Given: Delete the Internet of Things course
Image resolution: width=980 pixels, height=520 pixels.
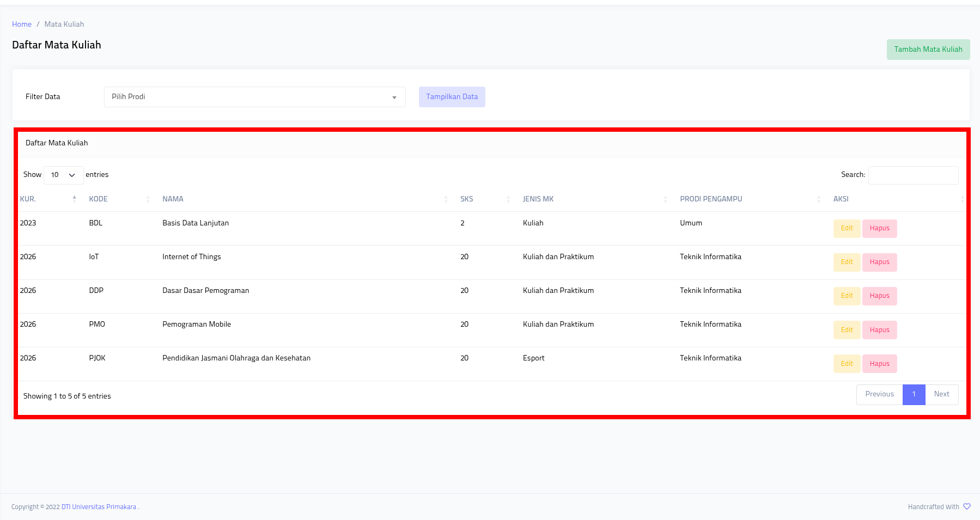Looking at the screenshot, I should 879,262.
